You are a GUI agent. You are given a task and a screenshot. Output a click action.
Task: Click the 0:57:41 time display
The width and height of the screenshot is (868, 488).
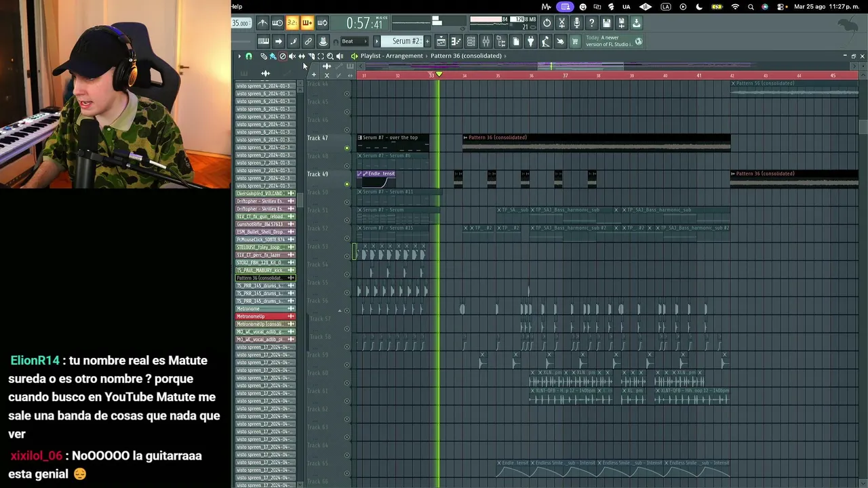(365, 24)
